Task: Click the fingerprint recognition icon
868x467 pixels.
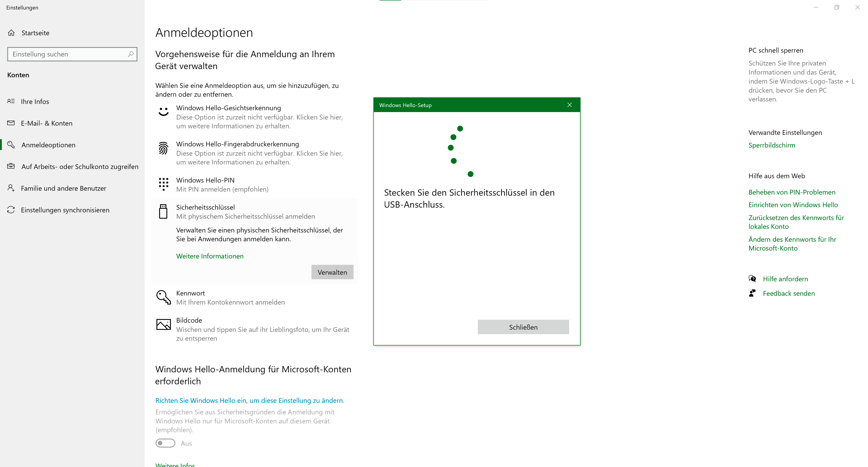Action: point(163,148)
